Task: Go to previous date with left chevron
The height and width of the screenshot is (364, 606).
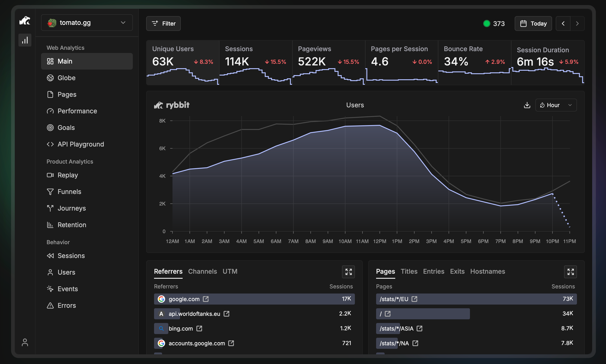Action: tap(563, 23)
